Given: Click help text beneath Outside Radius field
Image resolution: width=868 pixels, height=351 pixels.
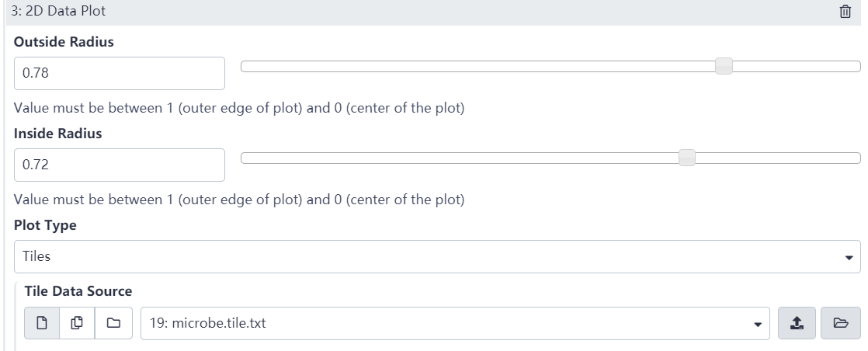Looking at the screenshot, I should coord(239,108).
